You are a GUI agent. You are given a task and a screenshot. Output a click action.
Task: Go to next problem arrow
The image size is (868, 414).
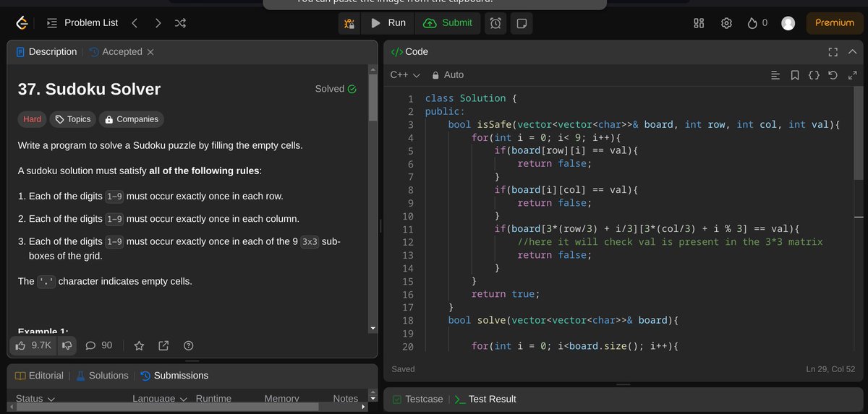(x=158, y=23)
